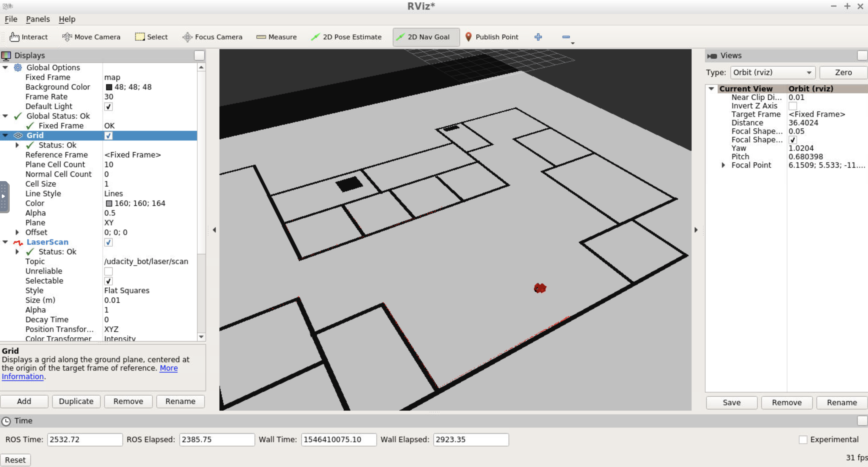Open the File menu
The width and height of the screenshot is (868, 467).
pyautogui.click(x=11, y=19)
